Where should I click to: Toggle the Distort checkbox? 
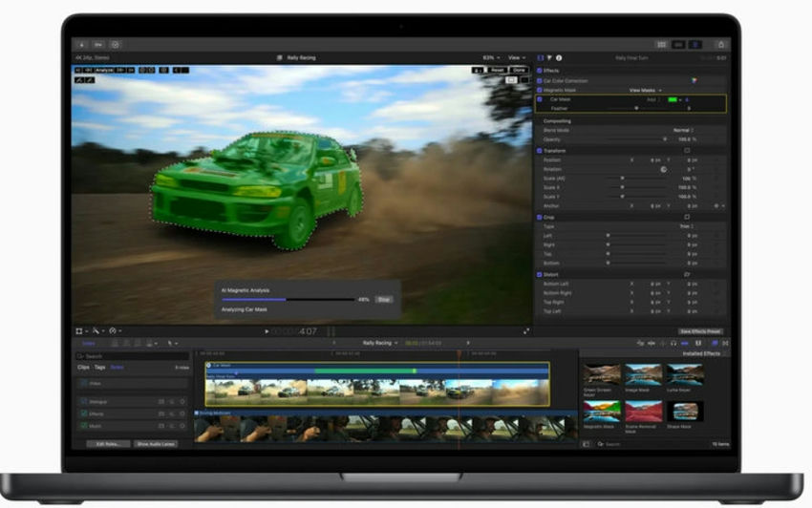[540, 274]
